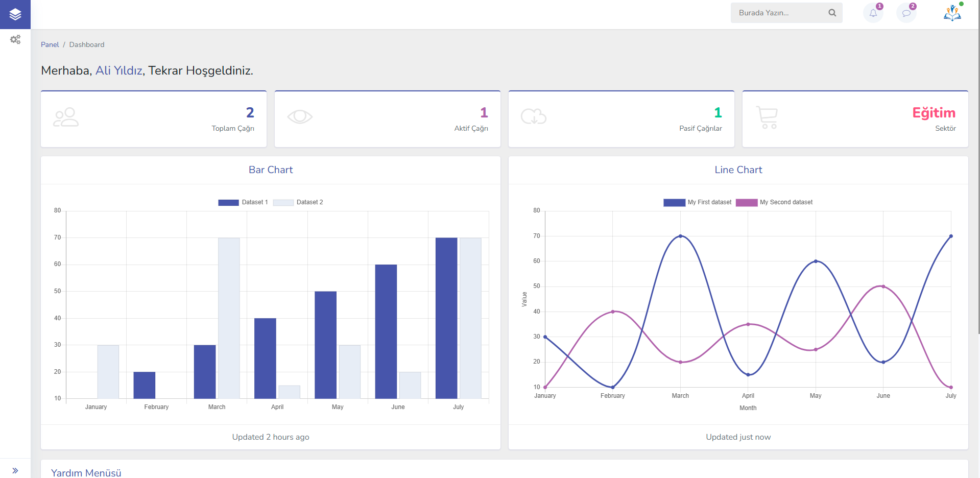
Task: Click the eye icon on Aktif Çağrı card
Action: coord(300,117)
